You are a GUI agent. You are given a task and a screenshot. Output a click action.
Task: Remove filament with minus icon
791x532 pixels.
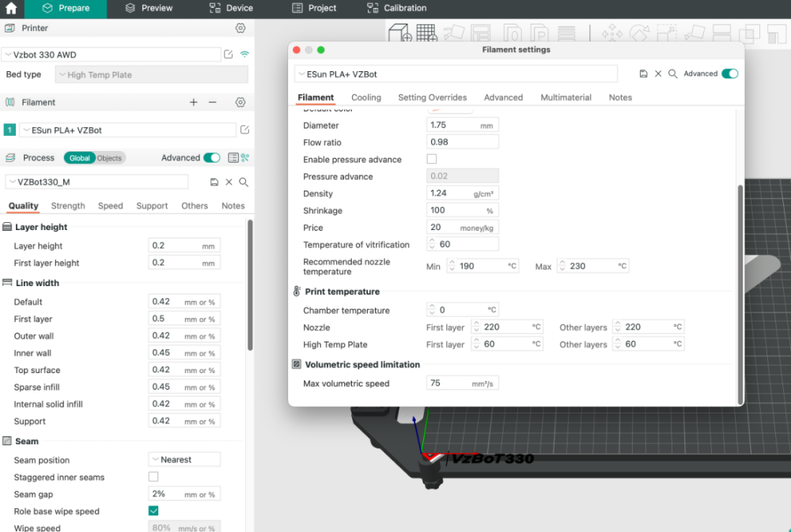pos(212,102)
